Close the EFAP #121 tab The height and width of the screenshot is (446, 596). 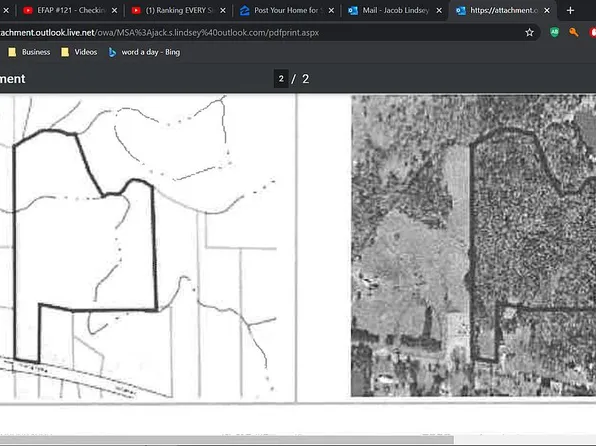coord(114,11)
